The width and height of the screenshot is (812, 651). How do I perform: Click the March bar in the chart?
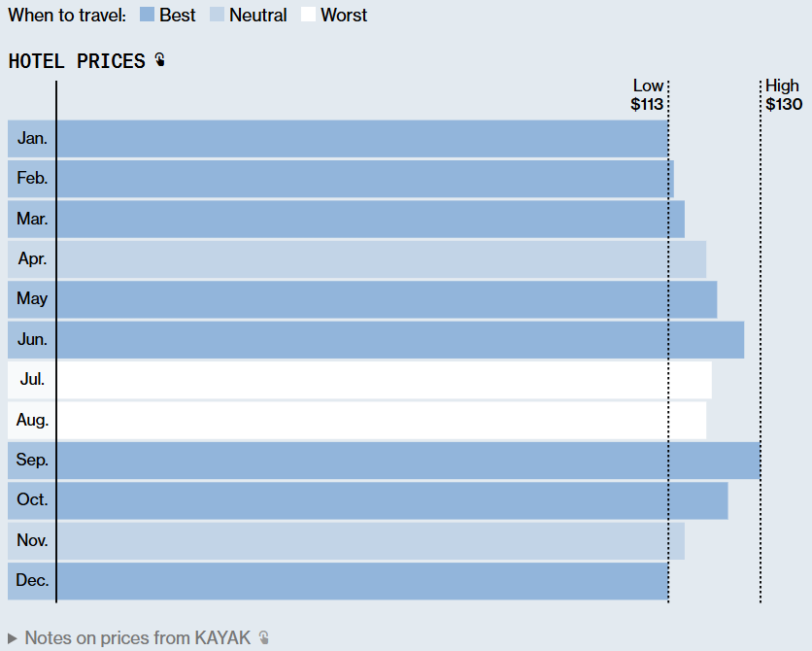369,219
